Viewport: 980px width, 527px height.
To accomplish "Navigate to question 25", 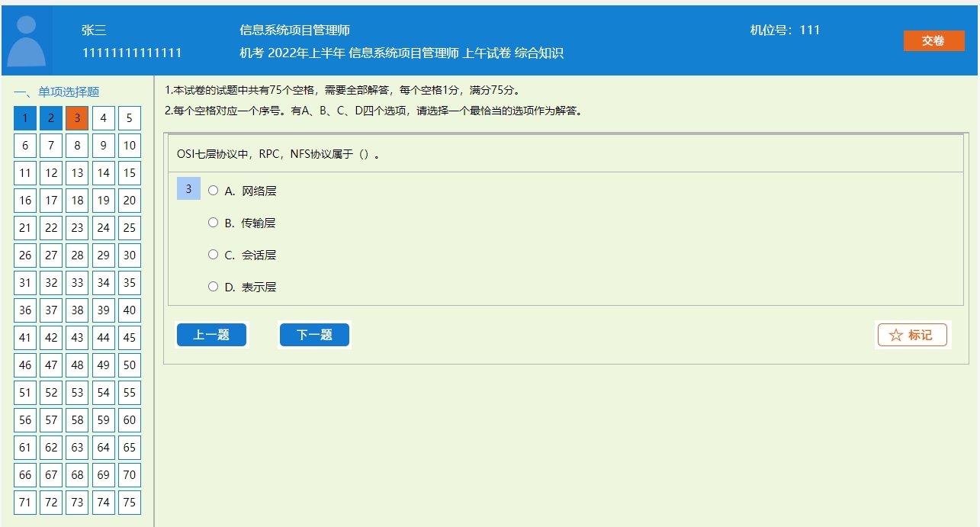I will click(x=130, y=228).
